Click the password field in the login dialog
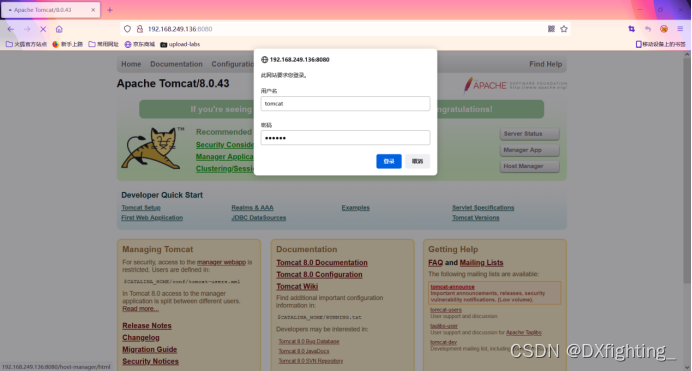692x371 pixels. pos(345,138)
